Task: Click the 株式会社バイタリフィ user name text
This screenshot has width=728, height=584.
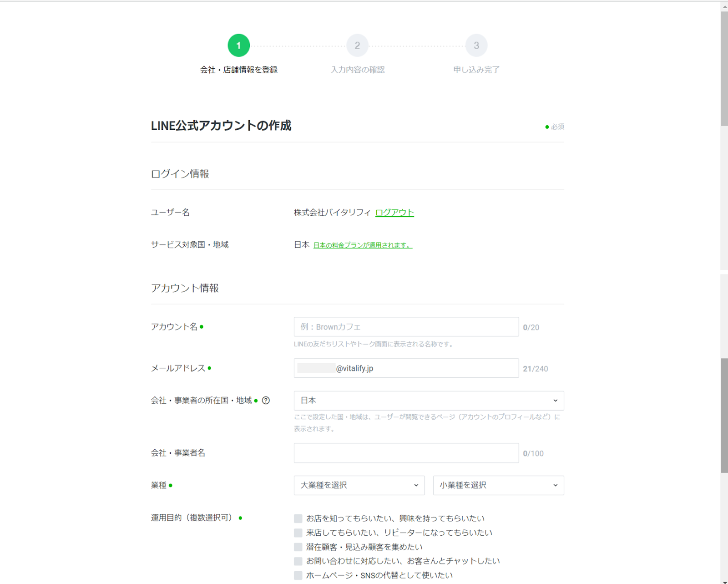Action: click(x=332, y=213)
